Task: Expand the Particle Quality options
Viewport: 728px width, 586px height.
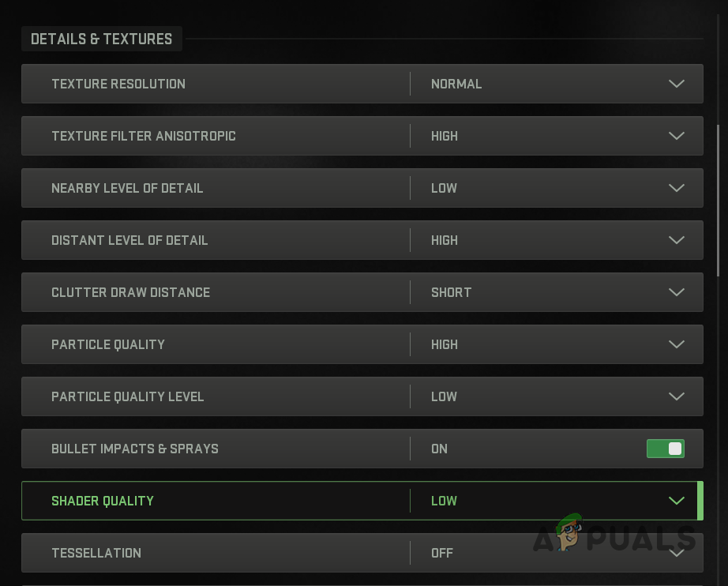Action: pos(676,344)
